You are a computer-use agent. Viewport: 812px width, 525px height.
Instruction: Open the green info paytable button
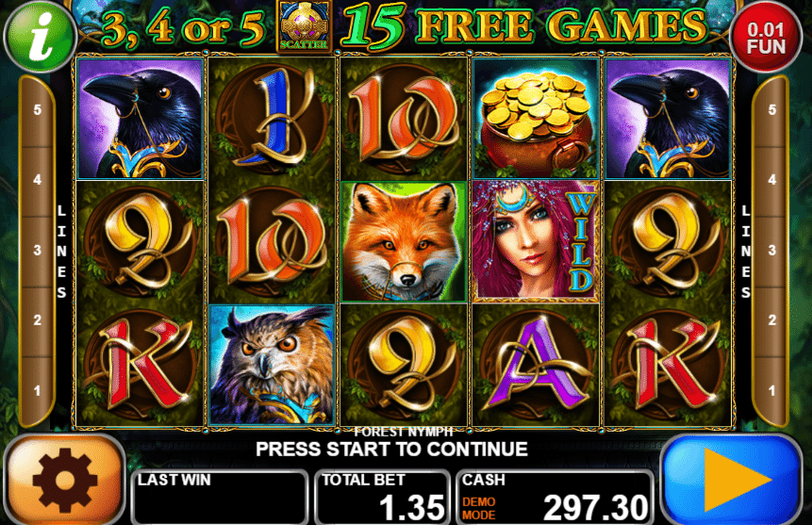pyautogui.click(x=41, y=35)
